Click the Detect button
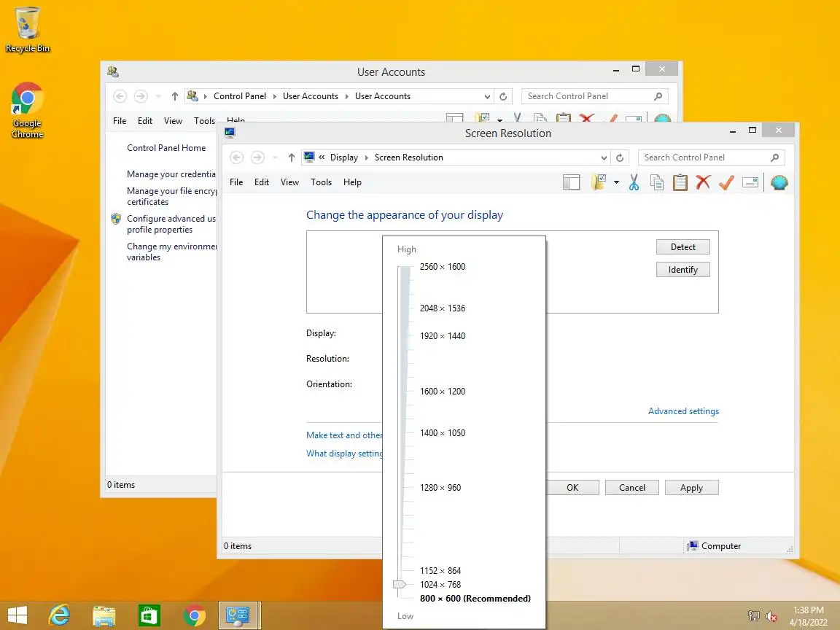Viewport: 840px width, 630px height. click(683, 247)
